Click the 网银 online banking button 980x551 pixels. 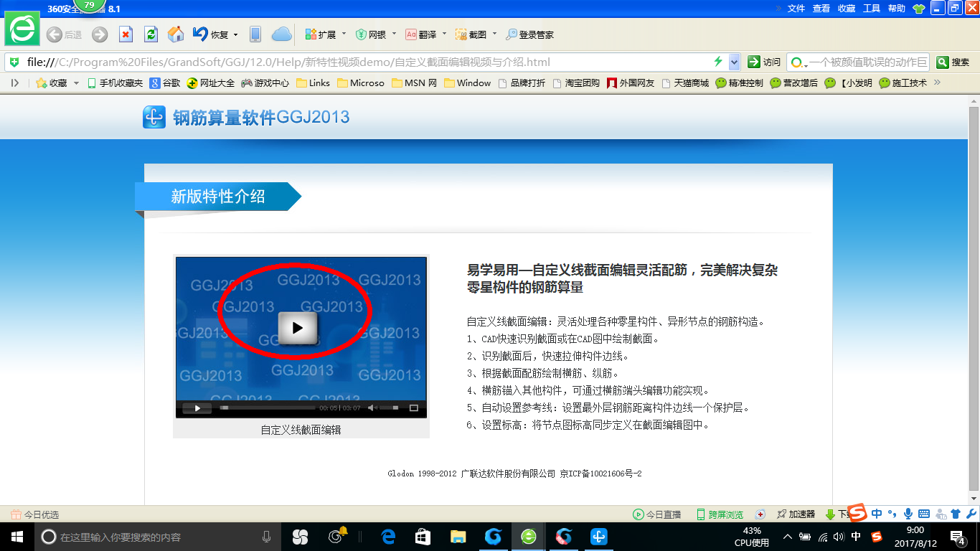[371, 34]
